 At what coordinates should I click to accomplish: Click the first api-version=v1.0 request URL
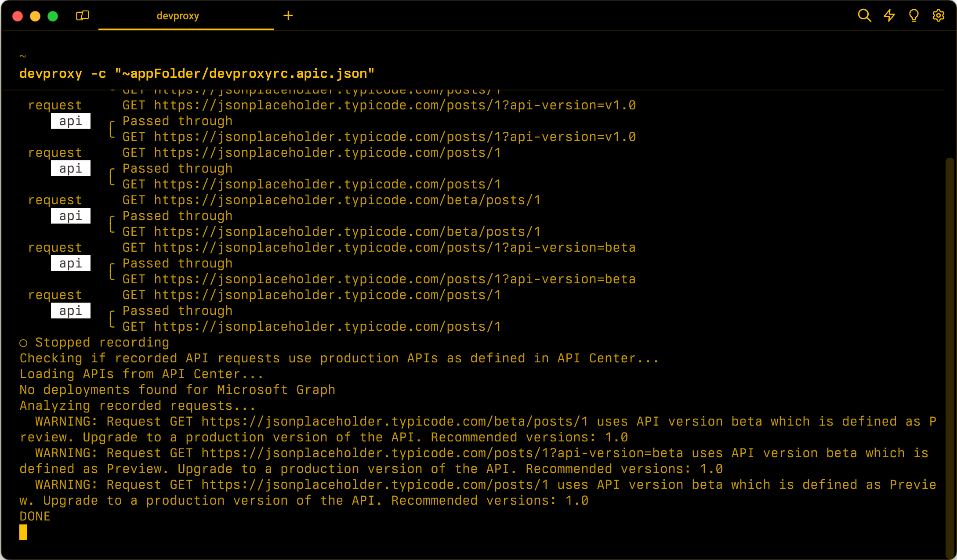pos(395,105)
